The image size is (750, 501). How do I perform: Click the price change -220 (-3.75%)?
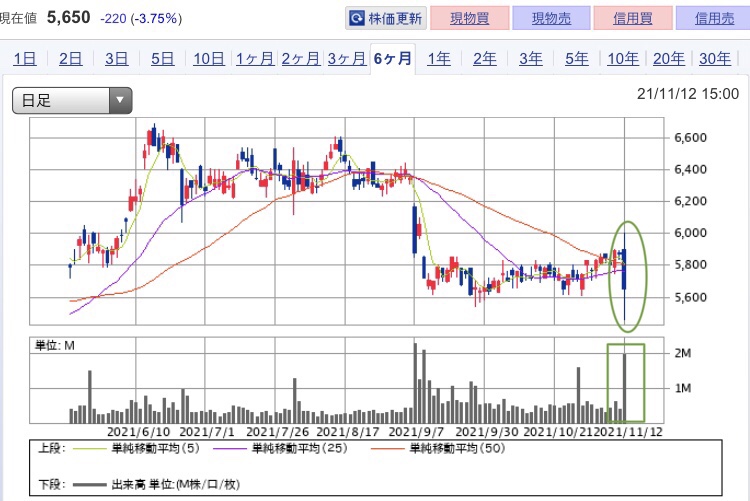point(141,19)
